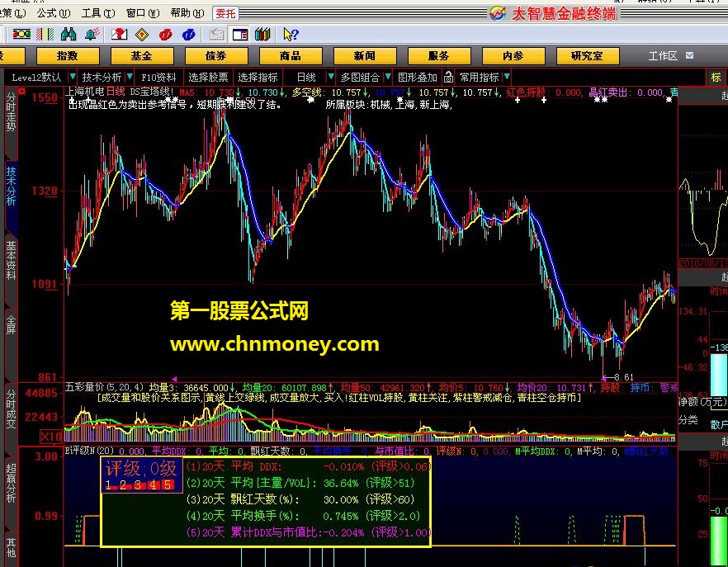728x567 pixels.
Task: Click the 2010/08/13 date in side panel
Action: point(702,263)
